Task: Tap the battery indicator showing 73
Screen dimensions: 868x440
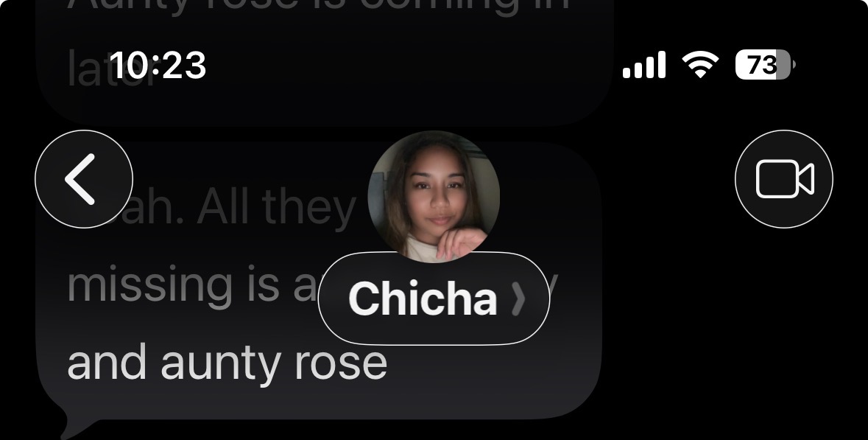Action: pyautogui.click(x=765, y=65)
